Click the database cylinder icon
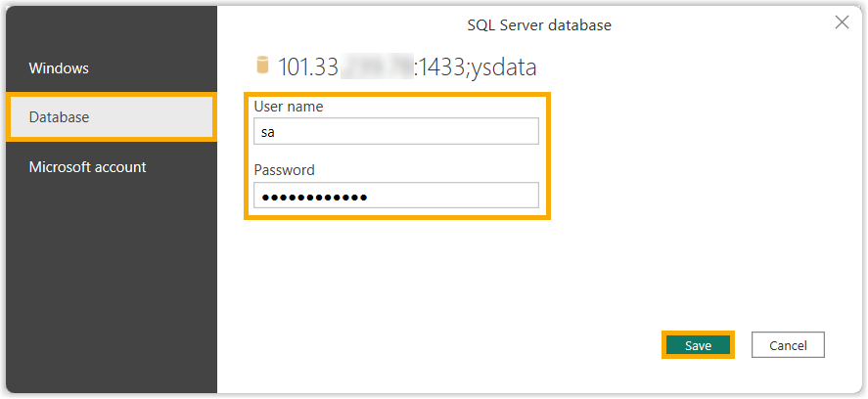This screenshot has height=399, width=868. (262, 65)
